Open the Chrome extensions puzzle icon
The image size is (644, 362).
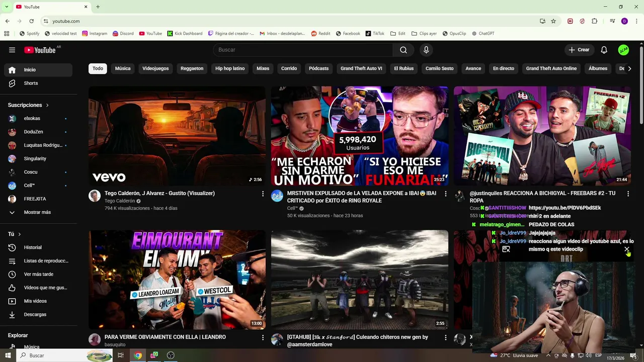594,21
